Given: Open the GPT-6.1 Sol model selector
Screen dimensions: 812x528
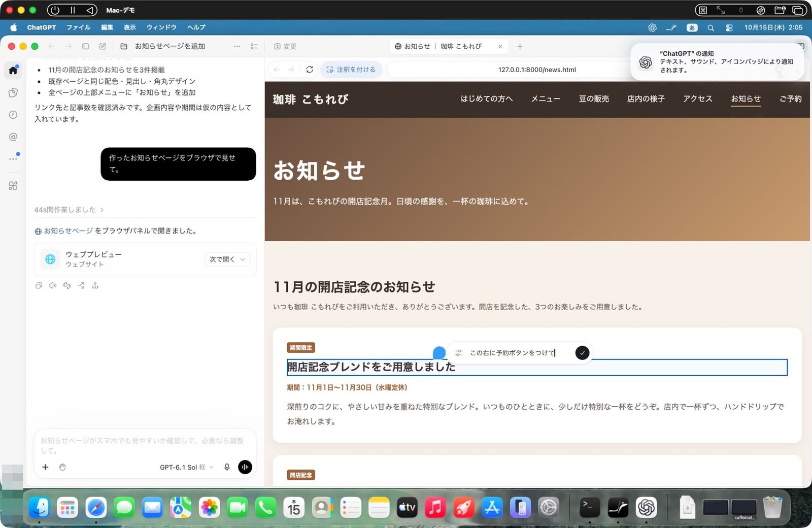Looking at the screenshot, I should [186, 467].
